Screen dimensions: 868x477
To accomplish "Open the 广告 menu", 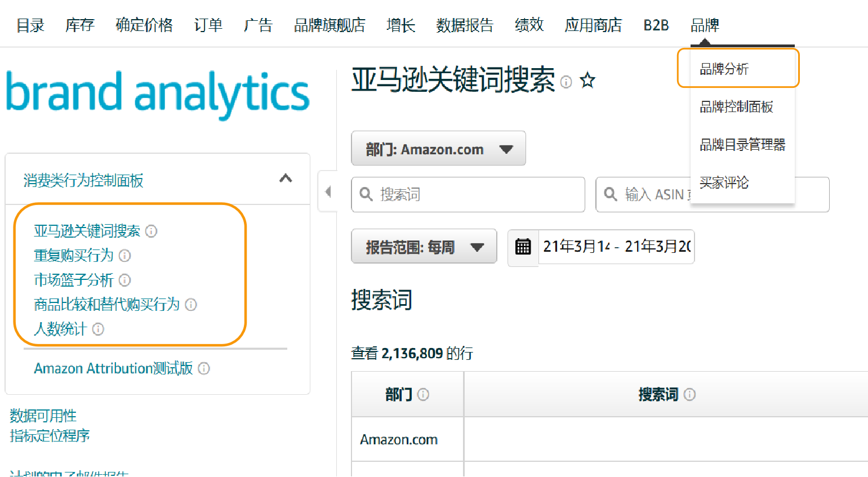I will (x=258, y=25).
